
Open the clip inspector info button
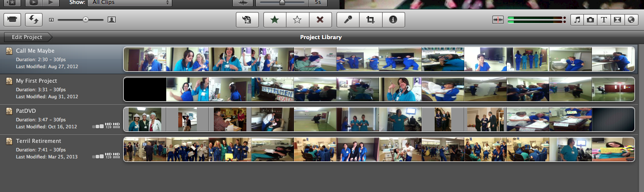tap(393, 20)
